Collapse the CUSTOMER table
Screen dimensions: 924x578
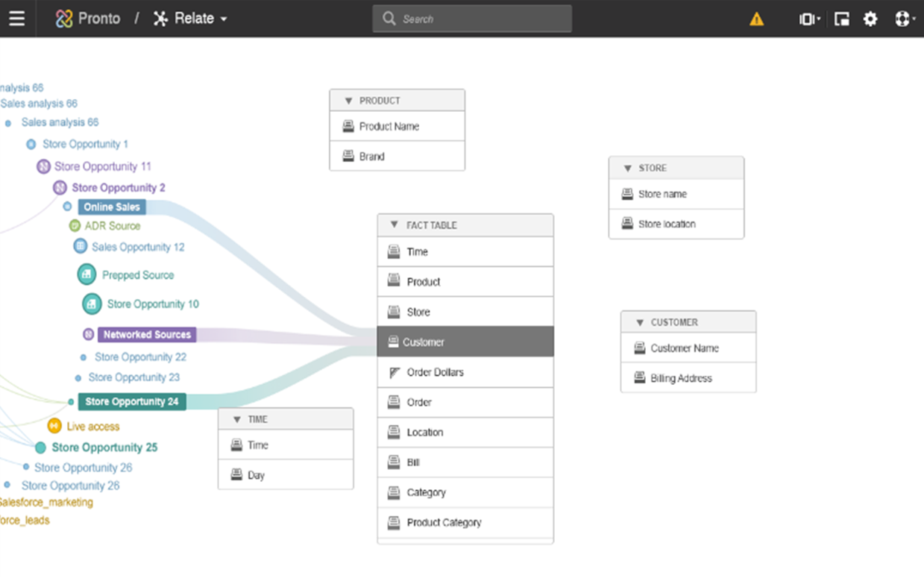click(640, 322)
